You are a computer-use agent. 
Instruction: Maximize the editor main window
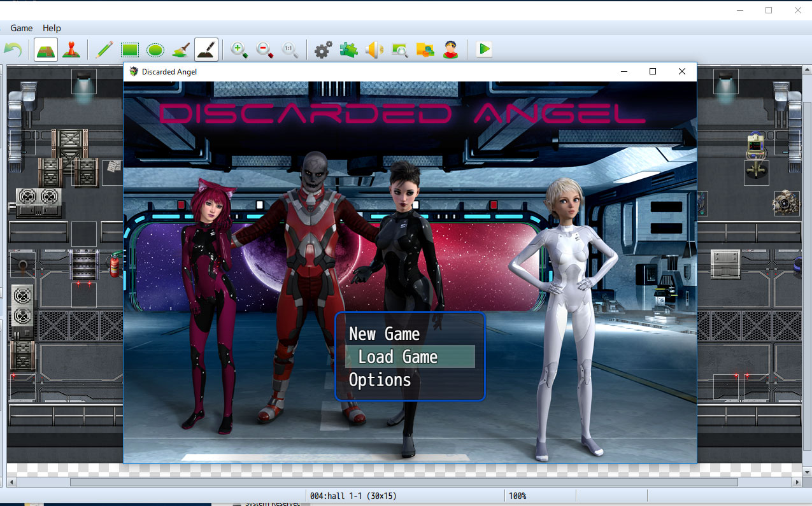point(769,10)
